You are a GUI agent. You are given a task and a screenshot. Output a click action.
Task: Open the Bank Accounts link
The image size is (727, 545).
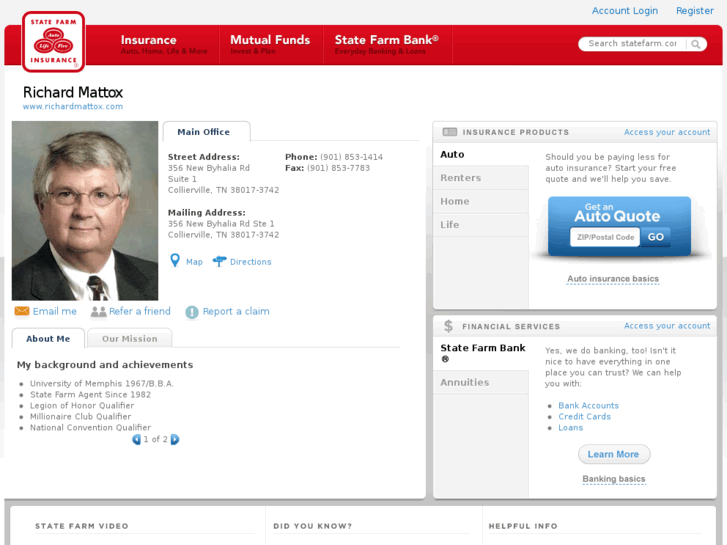[588, 405]
